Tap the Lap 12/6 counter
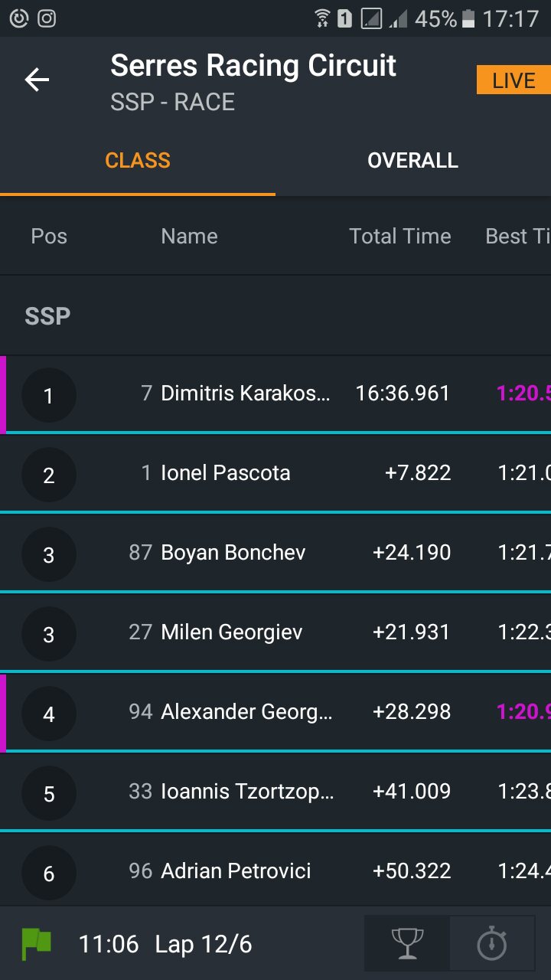Image resolution: width=551 pixels, height=980 pixels. (204, 945)
